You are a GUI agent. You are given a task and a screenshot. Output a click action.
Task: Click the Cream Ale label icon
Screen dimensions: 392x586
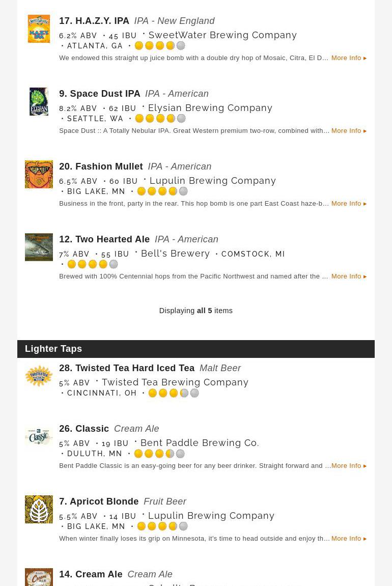point(39,578)
